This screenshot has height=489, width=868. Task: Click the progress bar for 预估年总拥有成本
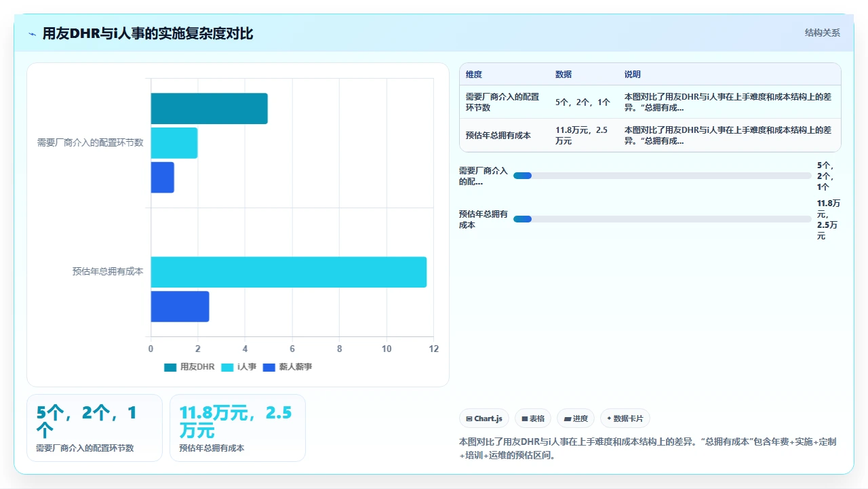663,219
